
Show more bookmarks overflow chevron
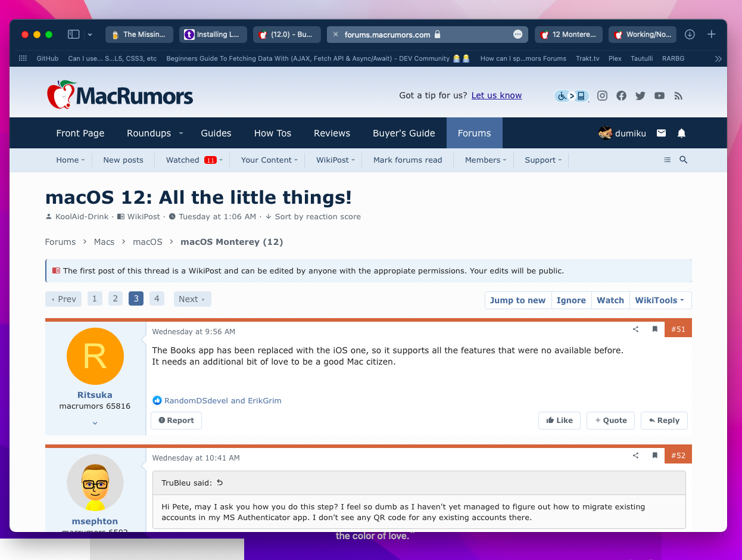718,58
